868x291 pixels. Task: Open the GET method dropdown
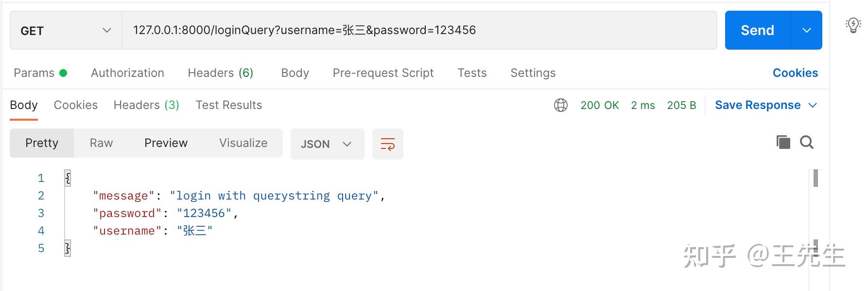point(66,31)
